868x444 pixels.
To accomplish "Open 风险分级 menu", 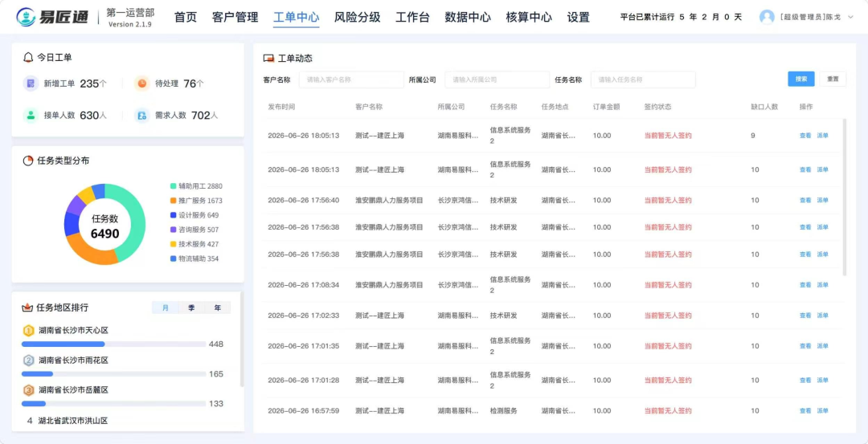I will (x=357, y=17).
